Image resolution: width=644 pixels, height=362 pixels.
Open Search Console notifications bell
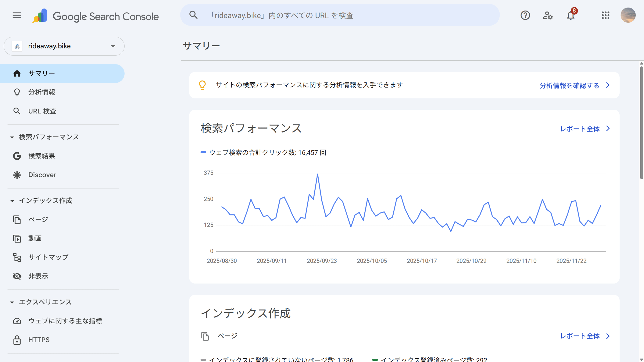[570, 16]
